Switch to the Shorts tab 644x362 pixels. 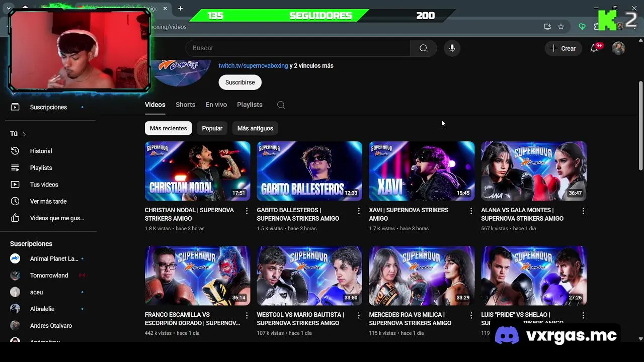pos(185,105)
